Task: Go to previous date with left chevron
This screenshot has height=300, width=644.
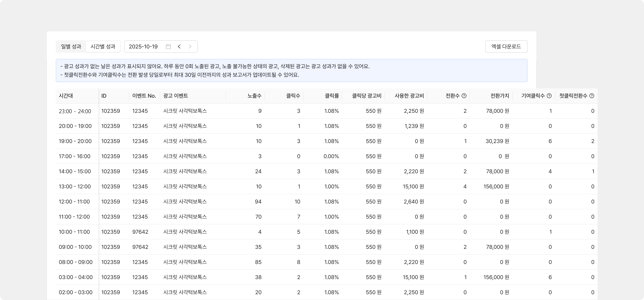Action: pos(179,47)
